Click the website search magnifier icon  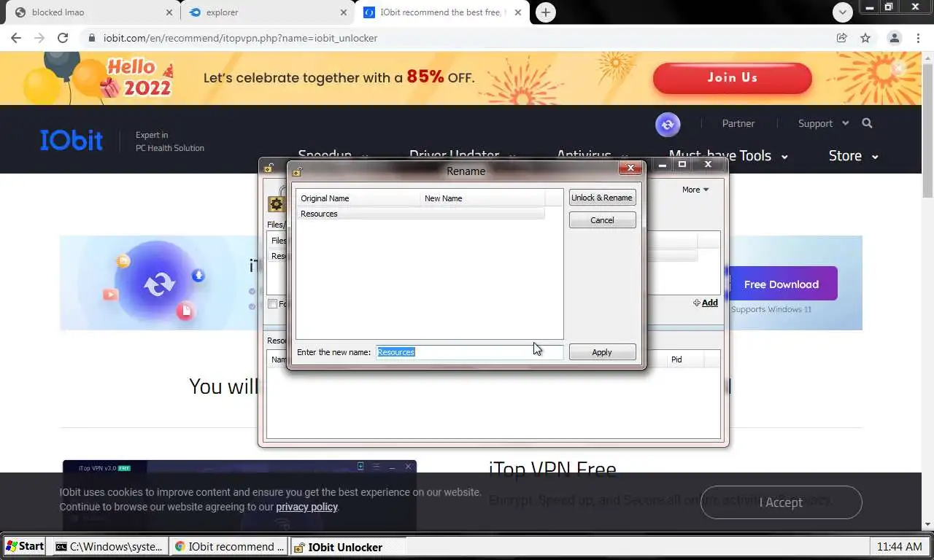pos(867,123)
